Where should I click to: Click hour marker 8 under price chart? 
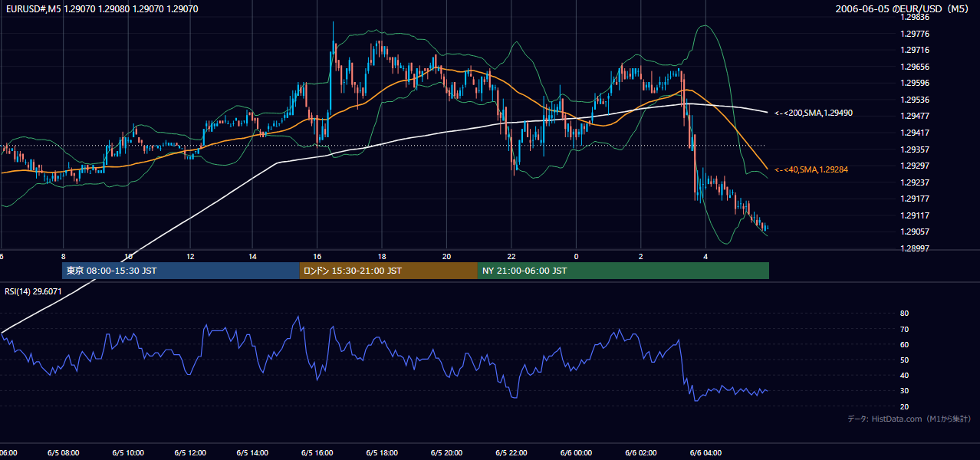tap(64, 257)
